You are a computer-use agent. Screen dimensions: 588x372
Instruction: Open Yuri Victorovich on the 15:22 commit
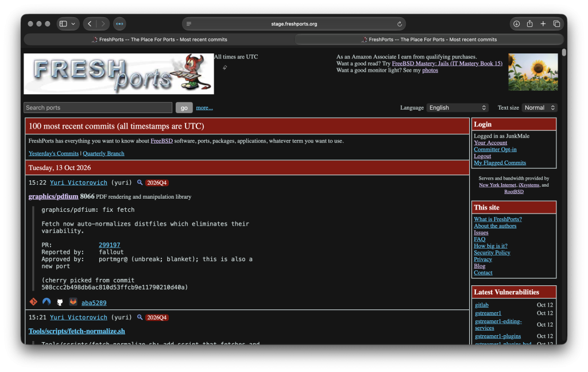point(78,183)
